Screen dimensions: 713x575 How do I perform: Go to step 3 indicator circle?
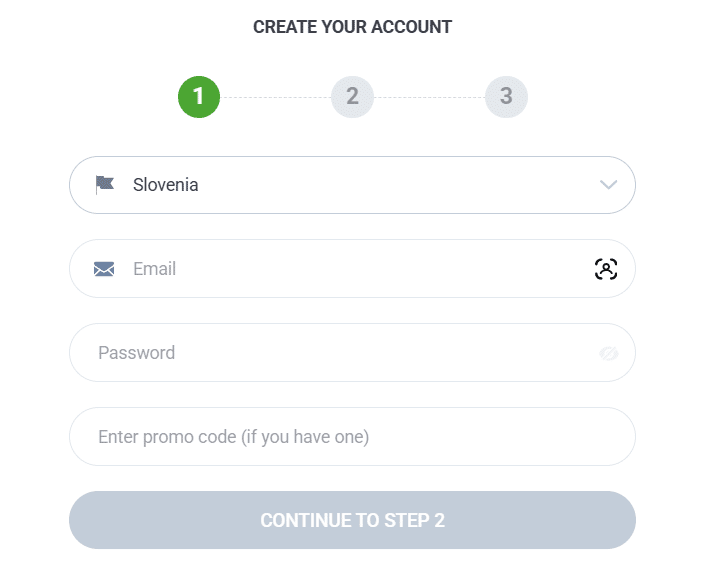point(506,97)
